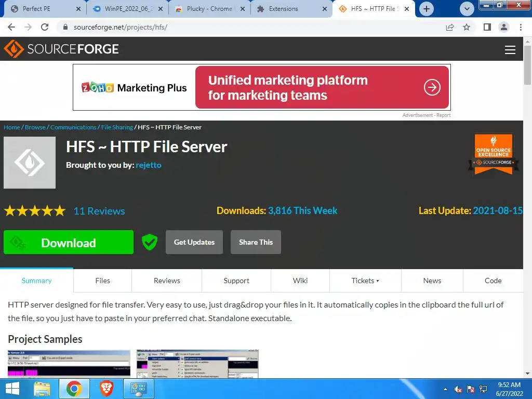Open the Home breadcrumb link

12,127
